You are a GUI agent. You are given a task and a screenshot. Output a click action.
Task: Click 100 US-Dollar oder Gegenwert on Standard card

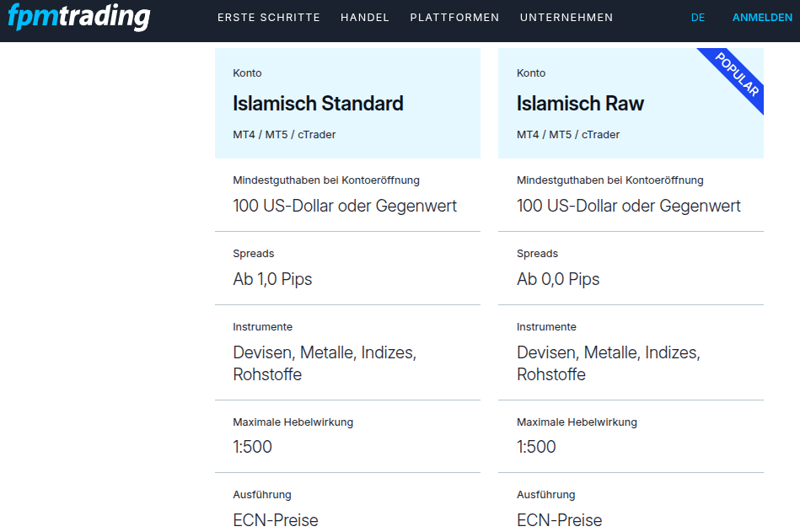(x=345, y=205)
